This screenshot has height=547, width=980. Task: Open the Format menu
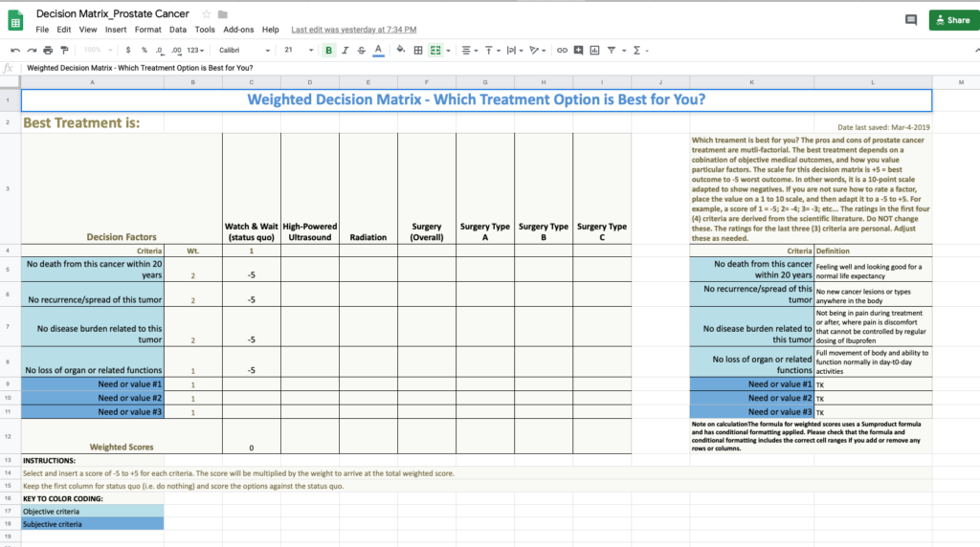[147, 30]
